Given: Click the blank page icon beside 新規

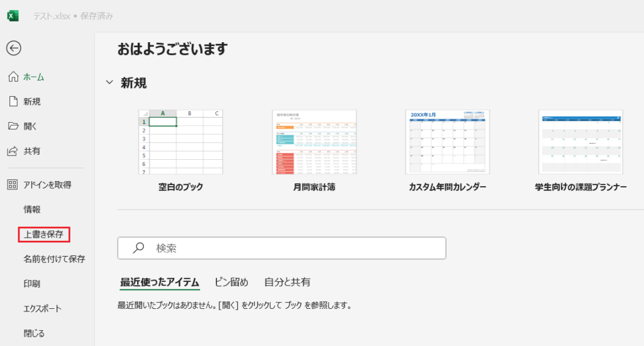Looking at the screenshot, I should tap(13, 101).
